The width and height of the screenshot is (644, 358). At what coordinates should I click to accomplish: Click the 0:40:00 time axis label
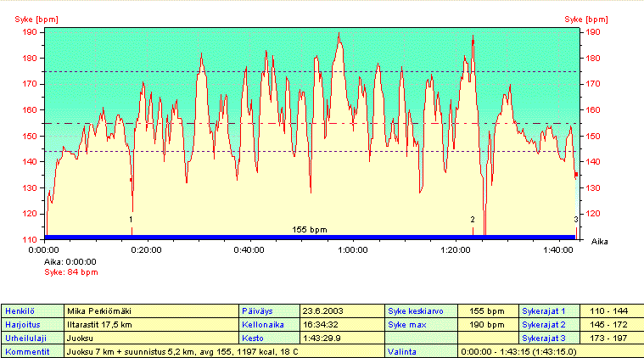pyautogui.click(x=249, y=249)
